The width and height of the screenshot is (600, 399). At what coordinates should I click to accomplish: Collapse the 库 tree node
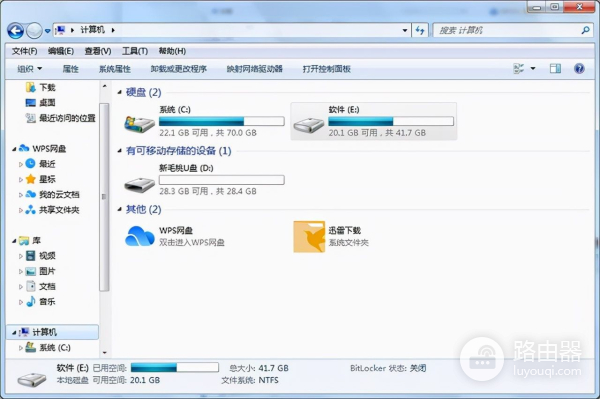click(14, 241)
